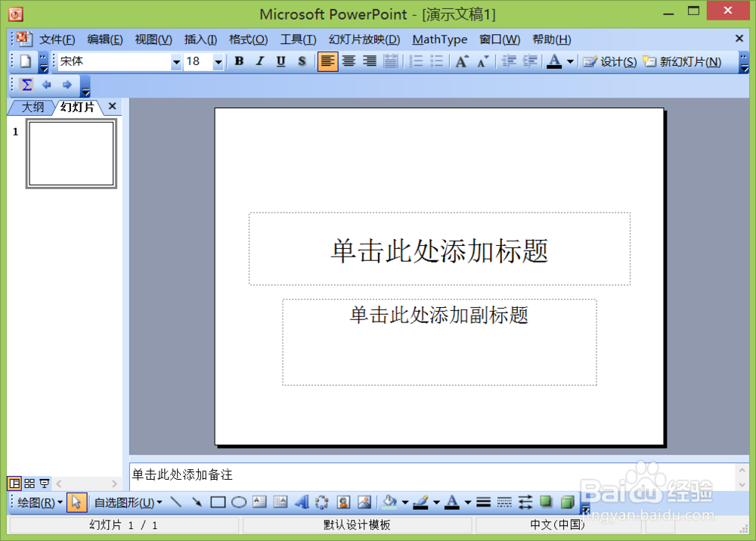Switch to the Slides (幻灯片) tab

click(x=77, y=107)
